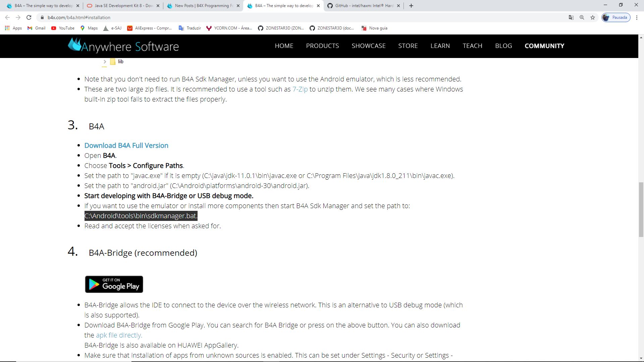Open the Gmail bookmark

(x=37, y=28)
